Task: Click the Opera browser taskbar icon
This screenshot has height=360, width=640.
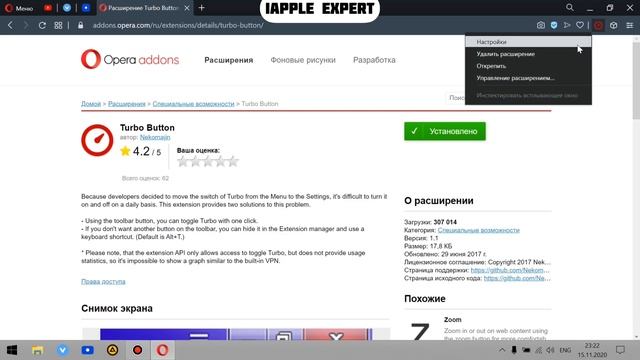Action: [162, 350]
